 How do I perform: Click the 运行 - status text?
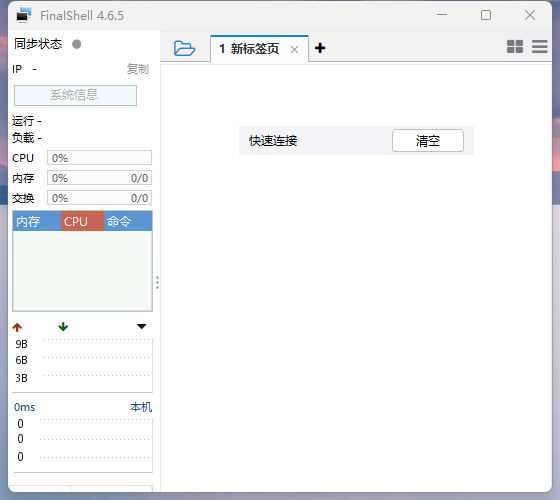[x=27, y=121]
